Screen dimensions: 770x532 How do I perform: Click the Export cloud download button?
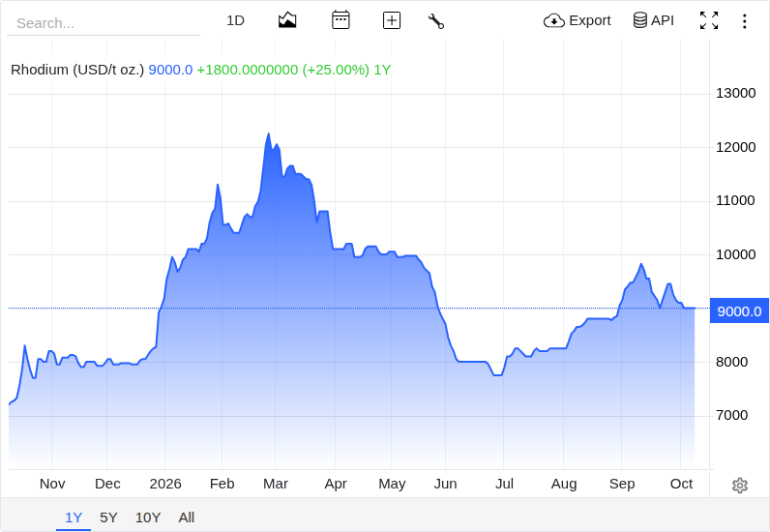pyautogui.click(x=577, y=20)
